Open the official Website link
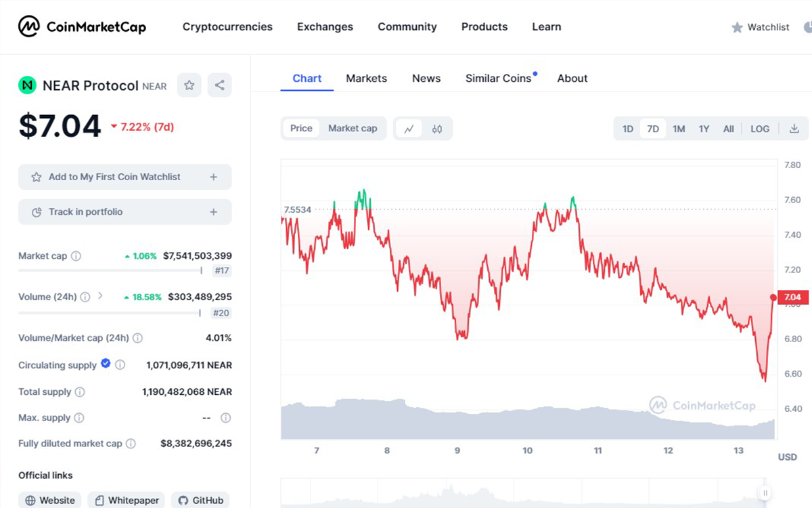This screenshot has width=812, height=508. pos(50,501)
